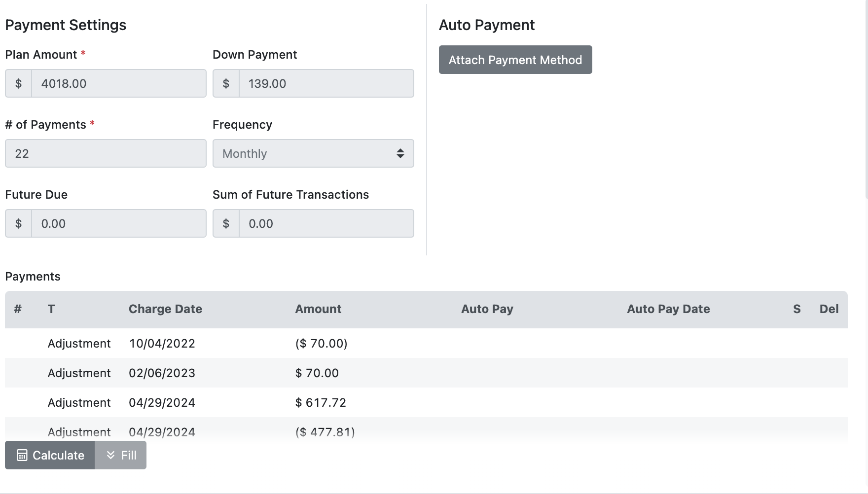Open the Frequency Monthly dropdown
868x494 pixels.
coord(313,153)
